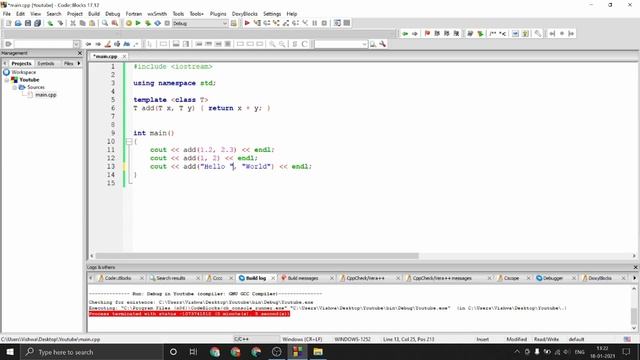640x360 pixels.
Task: Open File Explorer from the taskbar
Action: pyautogui.click(x=318, y=352)
